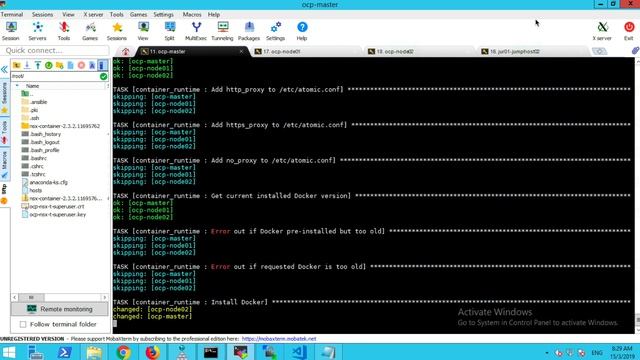The image size is (640, 360).
Task: Collapse sidebar with double-chevron arrow
Action: pyautogui.click(x=4, y=70)
